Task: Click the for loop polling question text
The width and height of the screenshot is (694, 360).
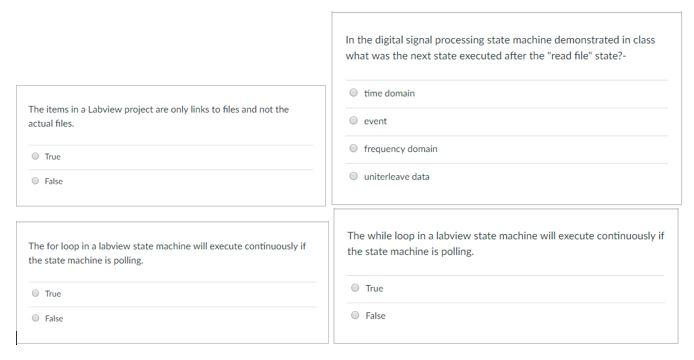Action: tap(167, 253)
